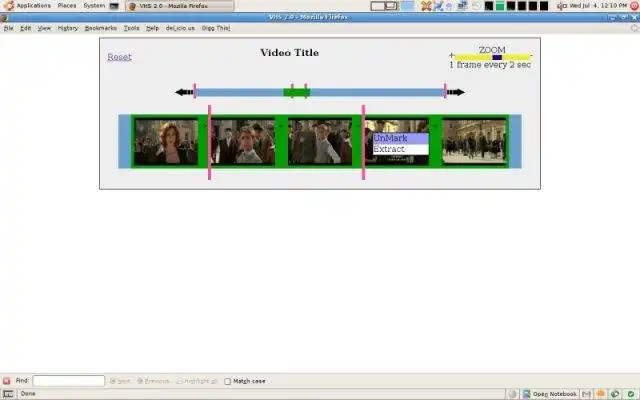This screenshot has width=640, height=400.
Task: Click green workspace square in panel
Action: pos(500,6)
